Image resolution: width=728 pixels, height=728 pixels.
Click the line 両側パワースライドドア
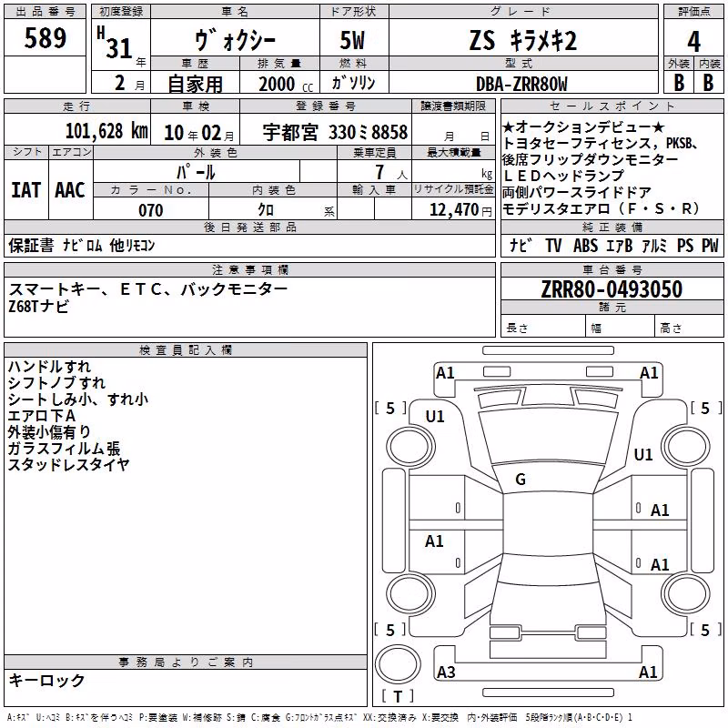click(577, 192)
